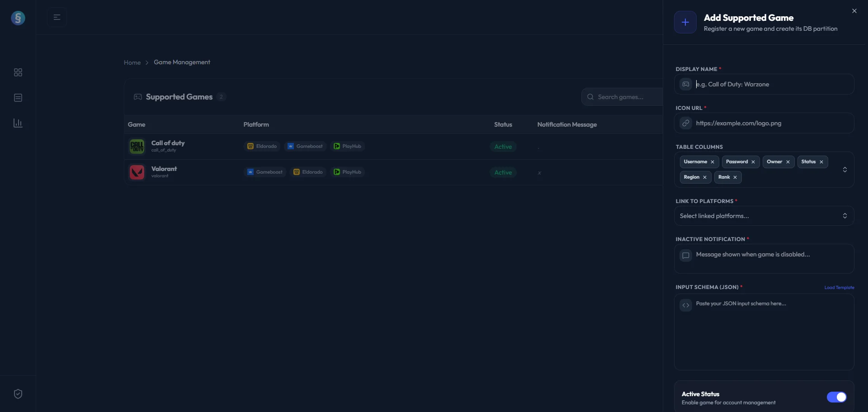Open the analytics bar chart icon
868x412 pixels.
18,123
